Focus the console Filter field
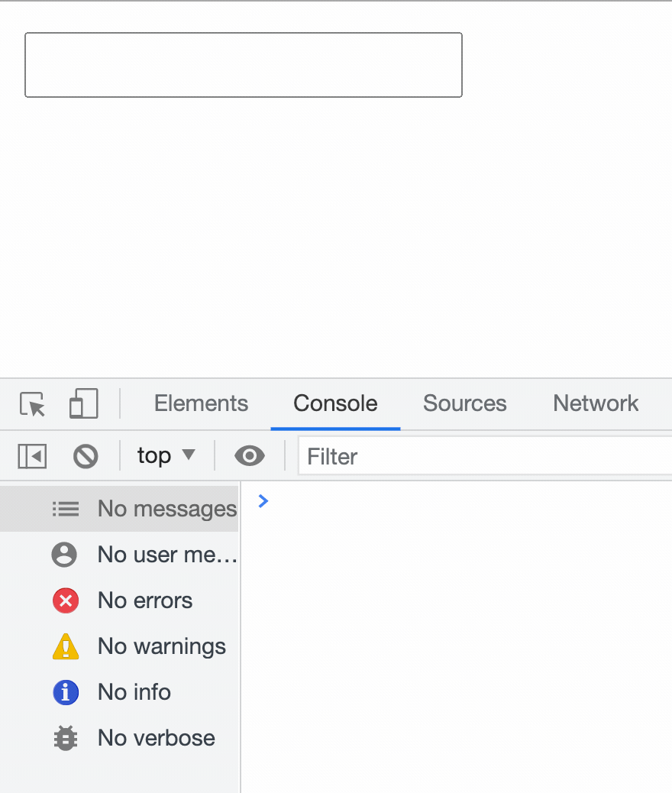 pyautogui.click(x=485, y=456)
